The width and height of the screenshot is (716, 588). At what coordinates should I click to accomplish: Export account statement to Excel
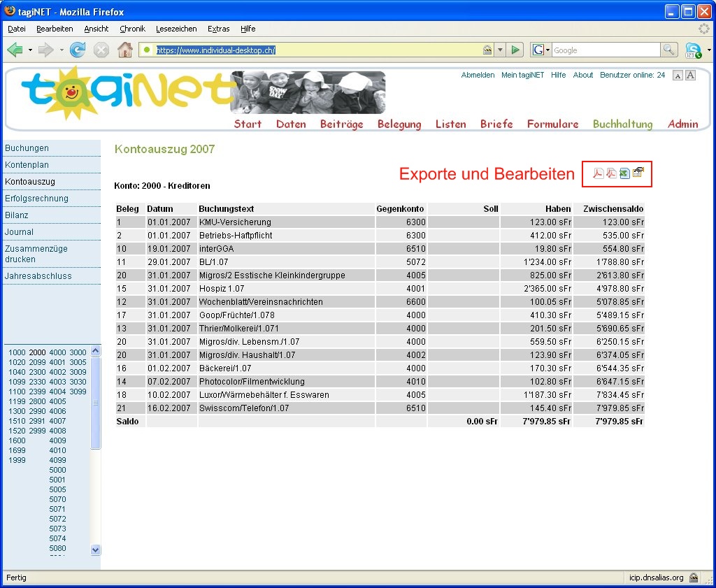[624, 173]
